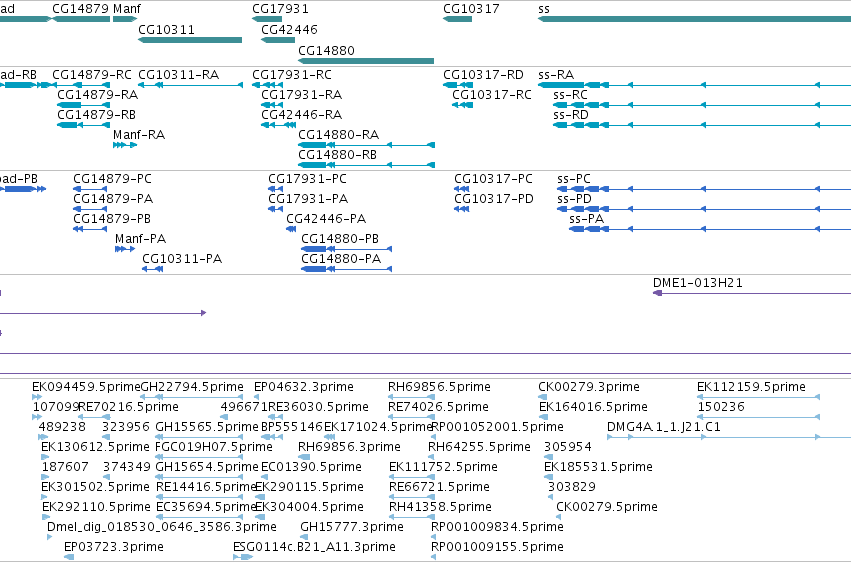This screenshot has width=851, height=562.
Task: Click the CG14880 gene span
Action: [366, 61]
